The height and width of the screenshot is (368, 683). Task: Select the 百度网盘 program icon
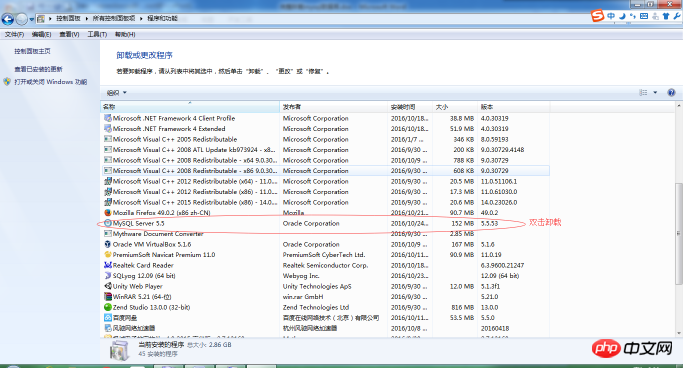point(108,317)
